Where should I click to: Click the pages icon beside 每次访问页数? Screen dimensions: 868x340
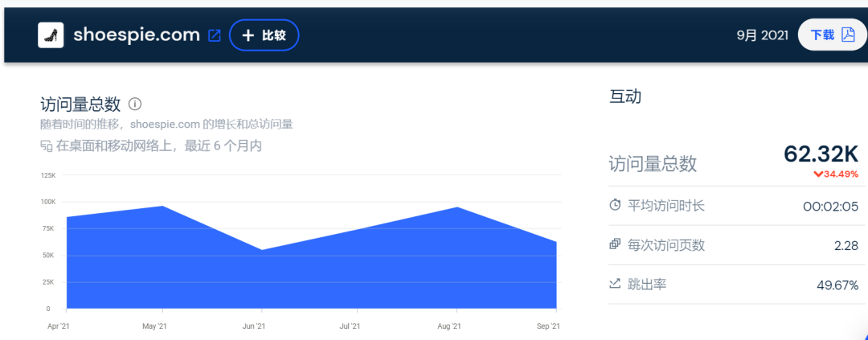coord(615,244)
